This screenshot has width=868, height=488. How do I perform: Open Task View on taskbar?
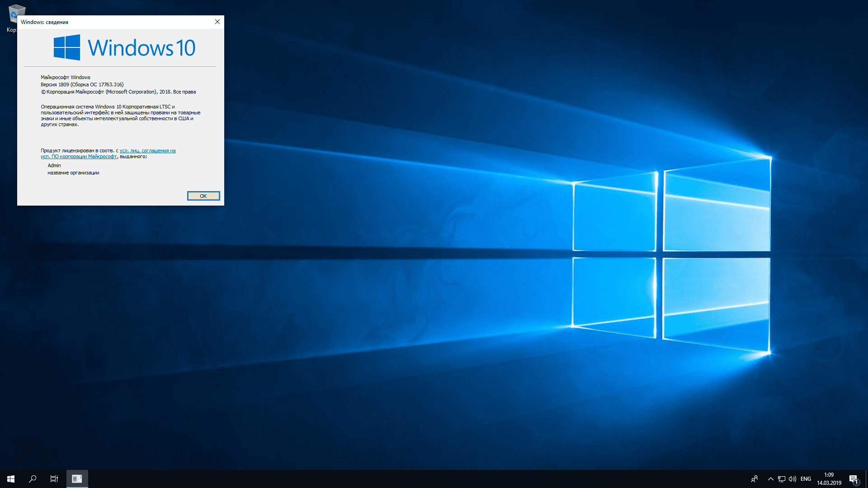pyautogui.click(x=54, y=479)
